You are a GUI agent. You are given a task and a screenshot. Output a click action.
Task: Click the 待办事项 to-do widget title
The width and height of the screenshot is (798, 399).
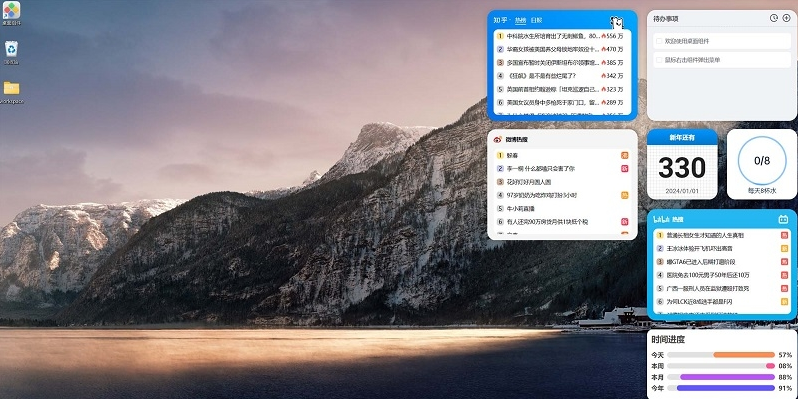click(x=666, y=19)
